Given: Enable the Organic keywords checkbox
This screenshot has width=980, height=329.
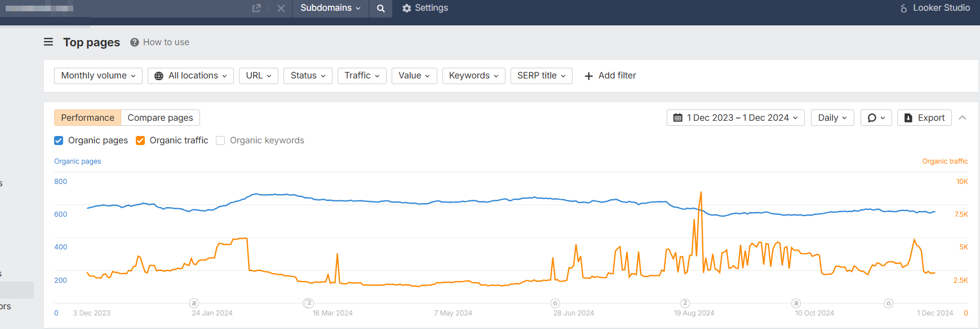Looking at the screenshot, I should tap(220, 141).
